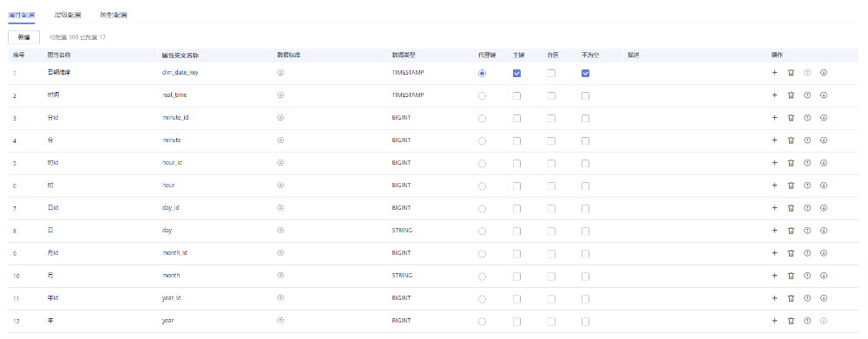Screen dimensions: 868x339
Task: Open data standard settings for month_id
Action: 280,252
